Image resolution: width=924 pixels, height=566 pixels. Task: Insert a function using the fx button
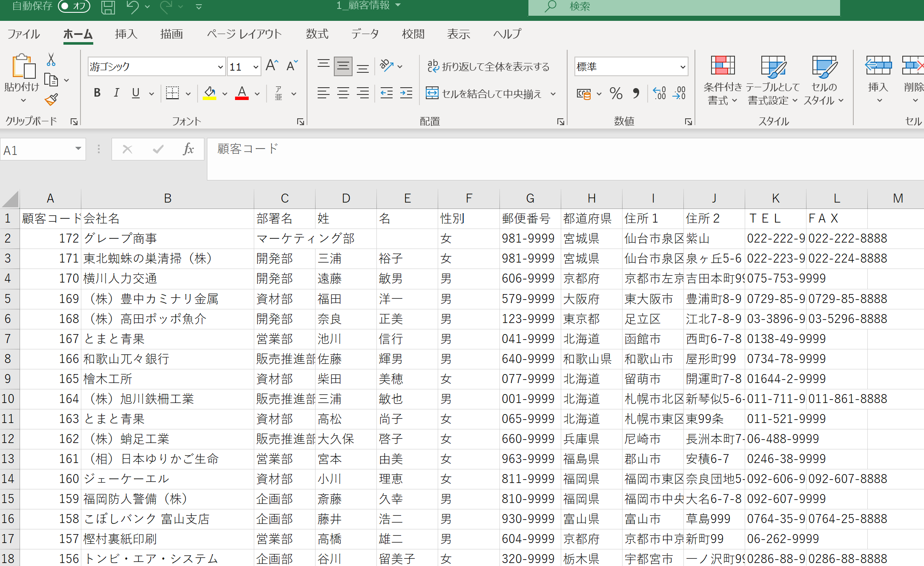(189, 149)
